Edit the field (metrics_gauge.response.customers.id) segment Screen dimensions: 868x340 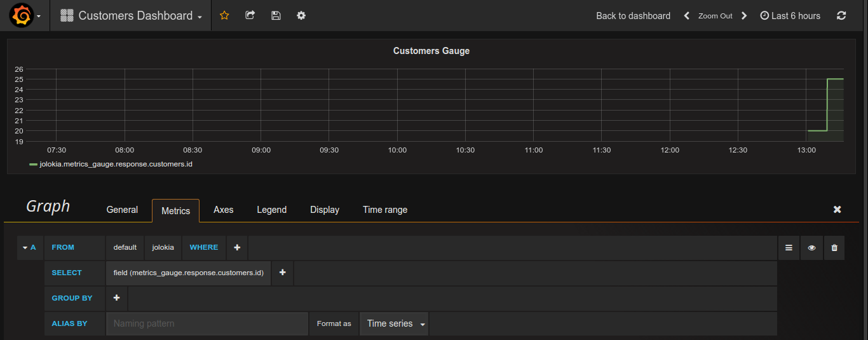(x=189, y=273)
